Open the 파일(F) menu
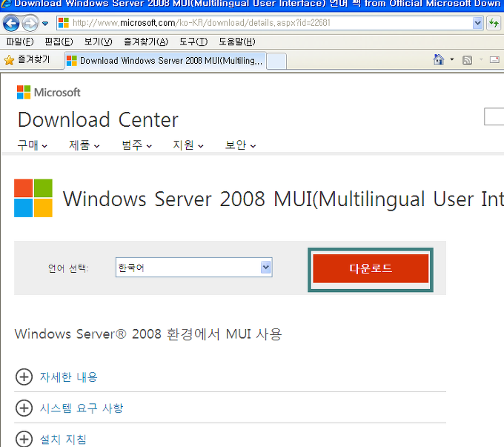Viewport: 504px width, 447px height. coord(19,42)
